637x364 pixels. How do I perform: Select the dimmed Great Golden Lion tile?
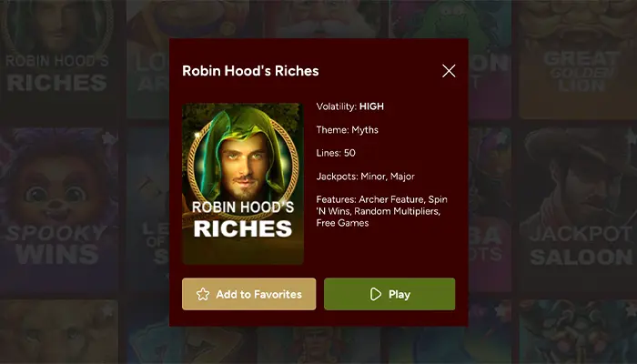pyautogui.click(x=577, y=59)
